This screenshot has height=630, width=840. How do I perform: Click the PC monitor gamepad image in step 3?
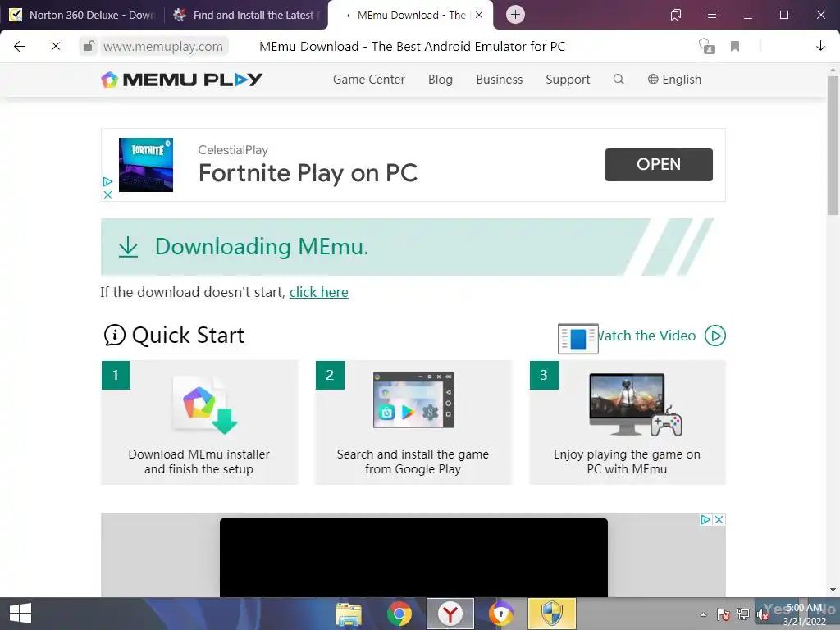pyautogui.click(x=636, y=404)
